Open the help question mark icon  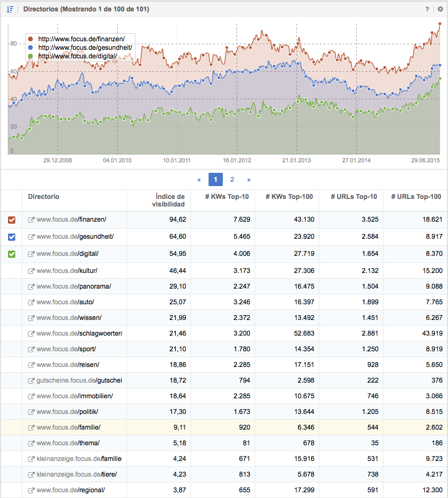coord(428,9)
